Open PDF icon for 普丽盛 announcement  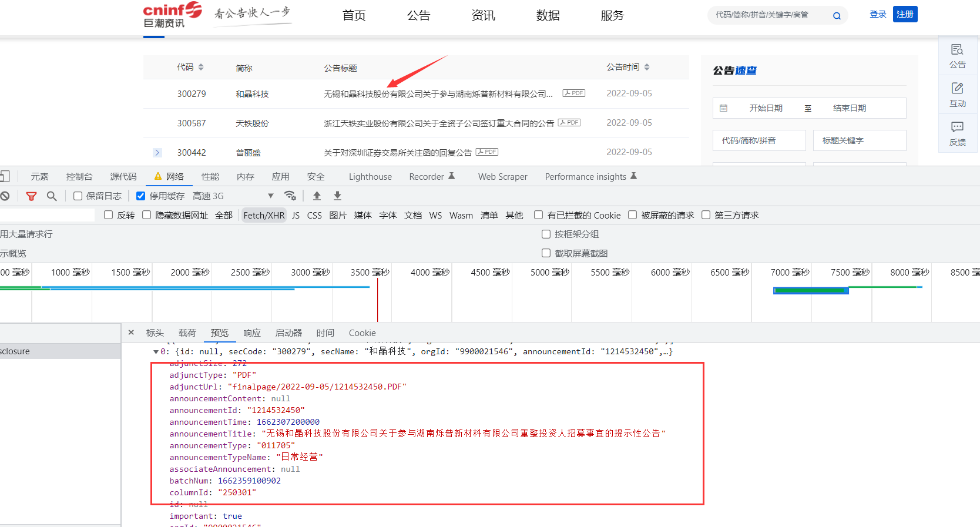coord(486,152)
